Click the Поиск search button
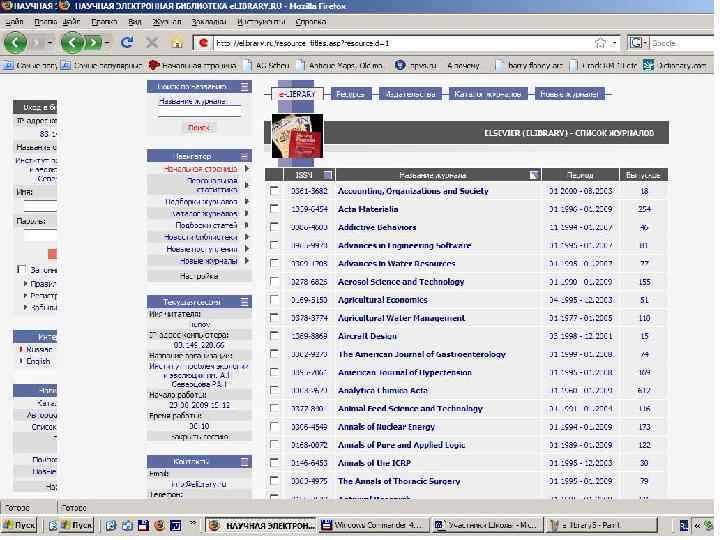This screenshot has height=540, width=720. click(x=198, y=128)
